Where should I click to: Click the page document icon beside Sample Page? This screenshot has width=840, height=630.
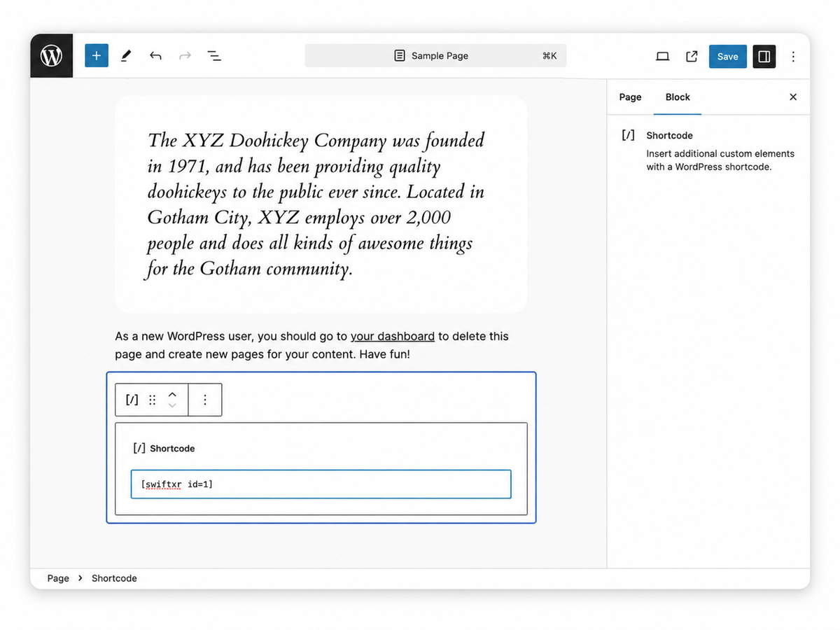400,56
